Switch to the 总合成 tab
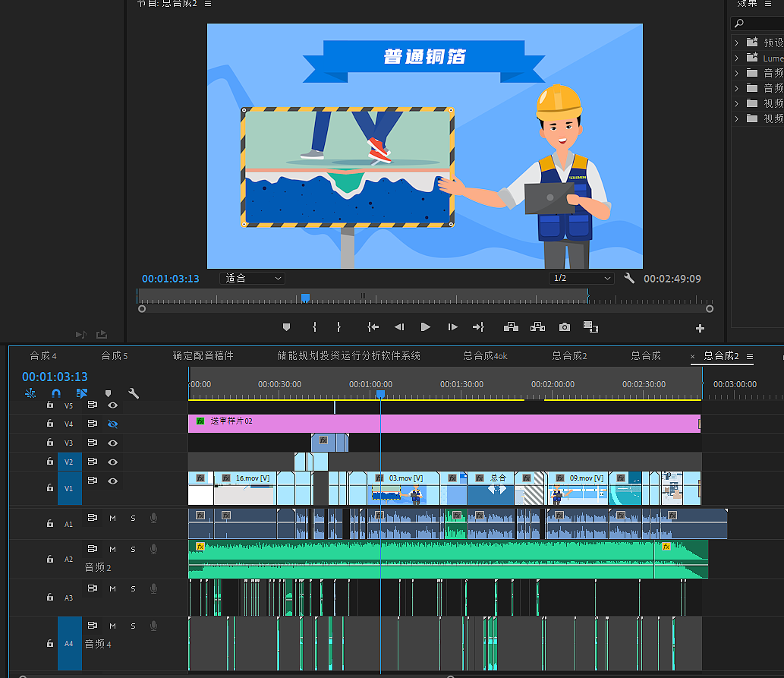Image resolution: width=784 pixels, height=678 pixels. click(646, 356)
